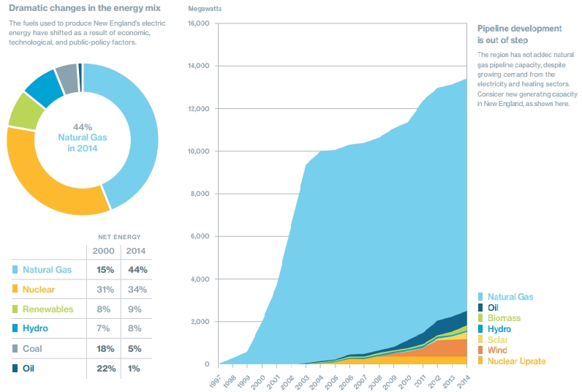
Task: Click the Coal gray swatch in the table
Action: tap(15, 349)
